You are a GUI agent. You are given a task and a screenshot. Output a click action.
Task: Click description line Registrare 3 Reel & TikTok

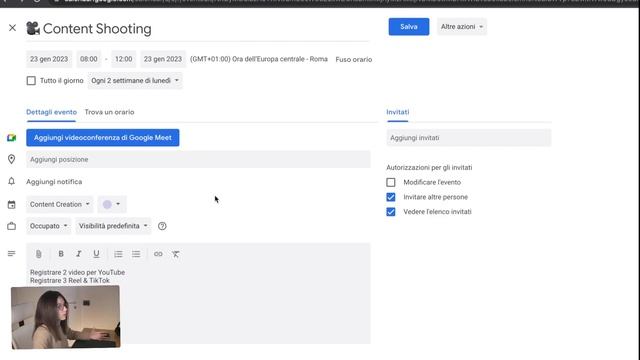coord(70,280)
